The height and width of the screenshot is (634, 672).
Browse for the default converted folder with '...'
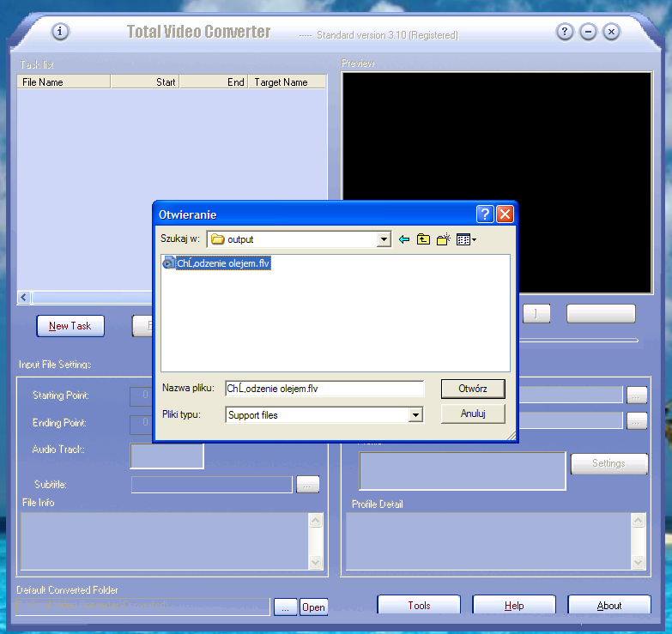point(286,607)
